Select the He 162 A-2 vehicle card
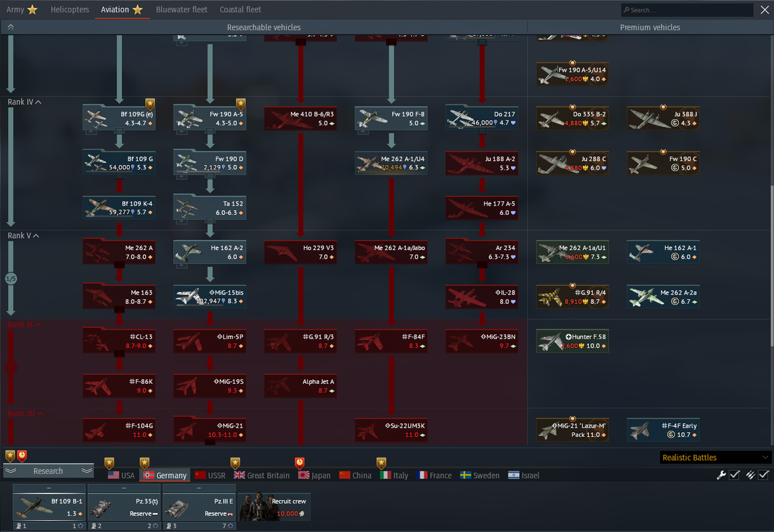The height and width of the screenshot is (532, 774). point(210,252)
